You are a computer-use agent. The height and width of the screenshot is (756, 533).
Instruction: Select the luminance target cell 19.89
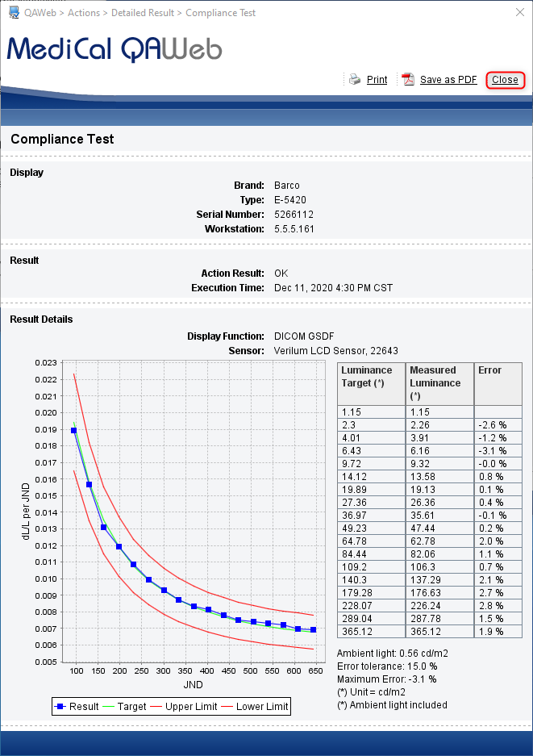pyautogui.click(x=372, y=490)
